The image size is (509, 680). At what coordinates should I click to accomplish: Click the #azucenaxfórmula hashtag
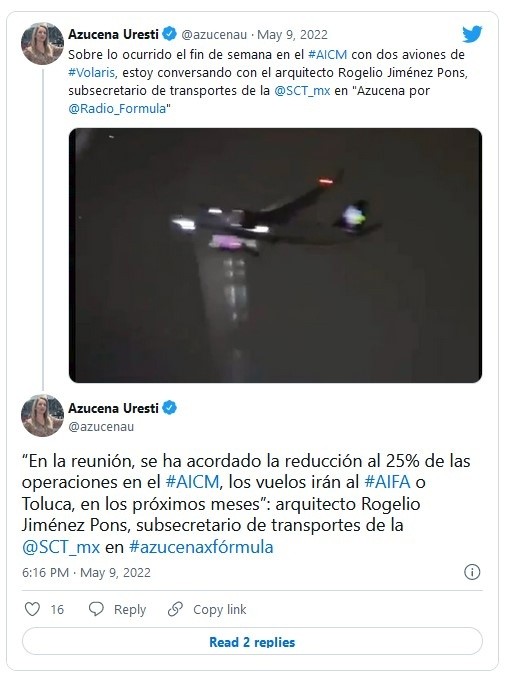tap(201, 547)
